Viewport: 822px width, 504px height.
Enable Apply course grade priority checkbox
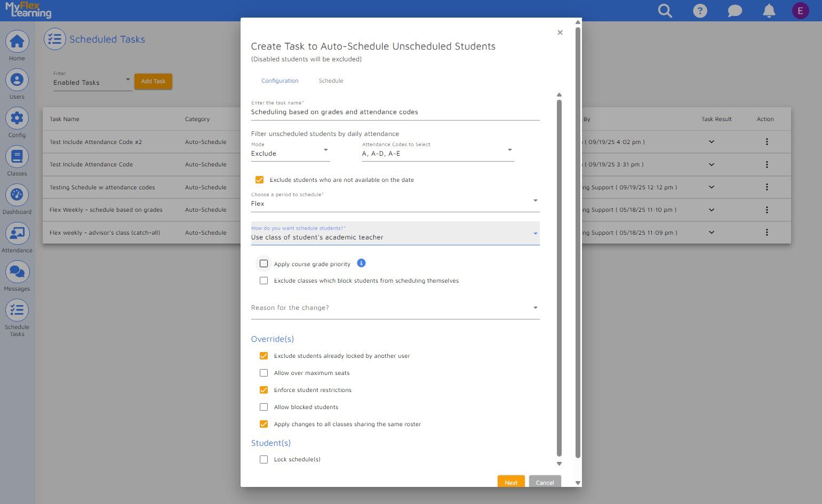pos(264,263)
